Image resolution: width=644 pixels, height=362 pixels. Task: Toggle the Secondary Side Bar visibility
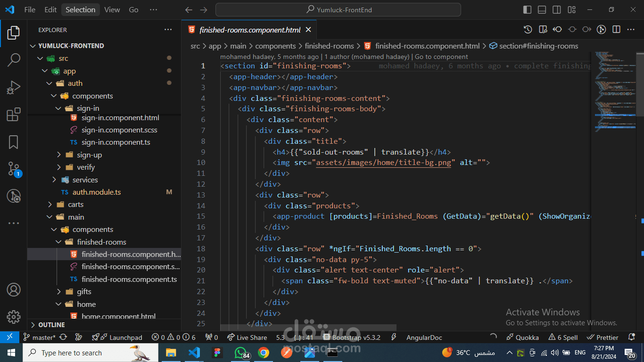pos(557,9)
